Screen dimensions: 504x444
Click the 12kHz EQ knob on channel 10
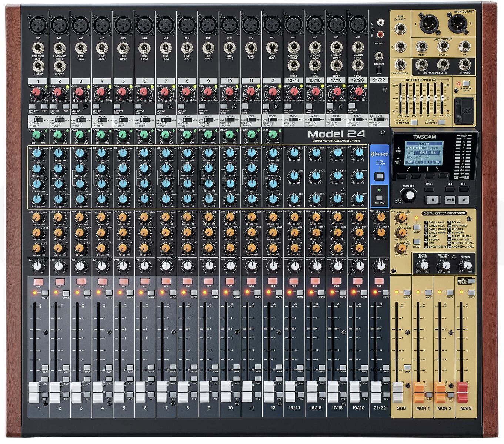pyautogui.click(x=230, y=153)
